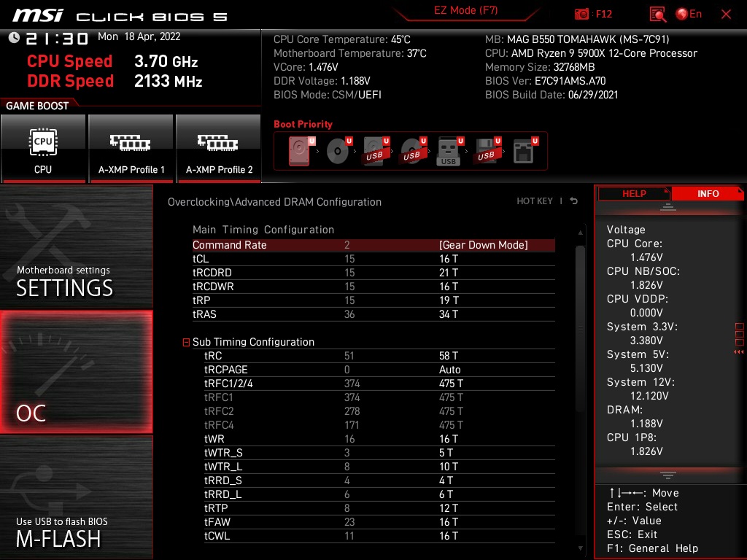Image resolution: width=747 pixels, height=560 pixels.
Task: Switch to EZ Mode
Action: (465, 10)
